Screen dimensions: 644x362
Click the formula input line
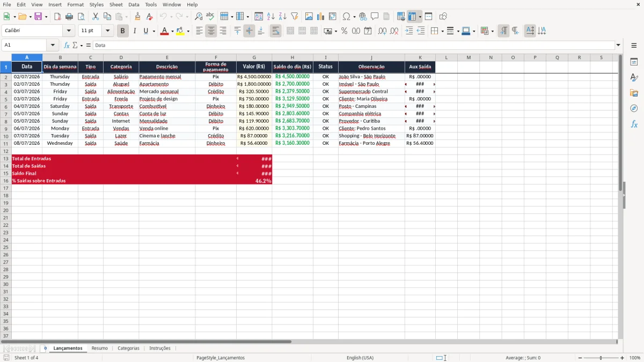(354, 45)
